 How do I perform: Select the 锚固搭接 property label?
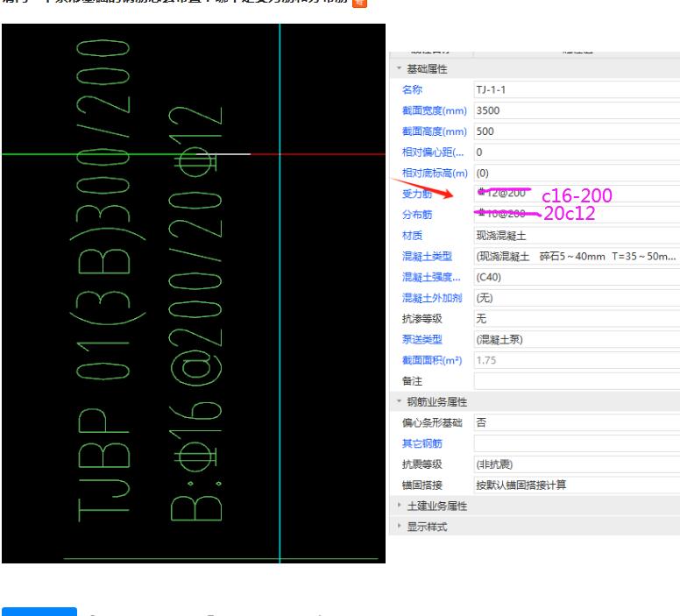[x=422, y=485]
